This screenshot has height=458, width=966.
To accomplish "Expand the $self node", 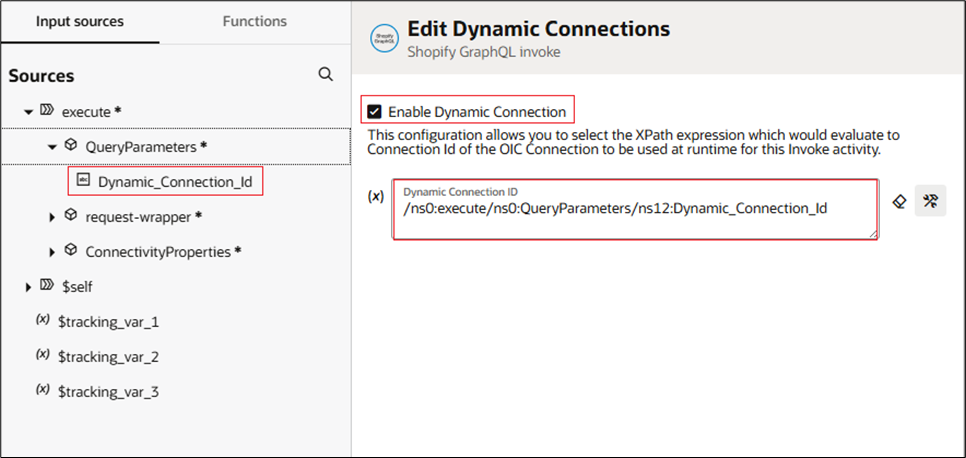I will pos(28,287).
